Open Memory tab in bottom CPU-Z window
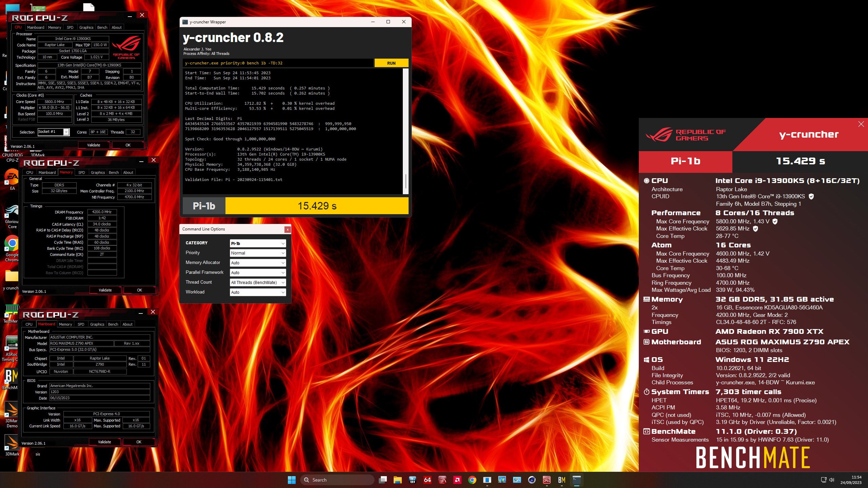868x488 pixels. (x=65, y=324)
